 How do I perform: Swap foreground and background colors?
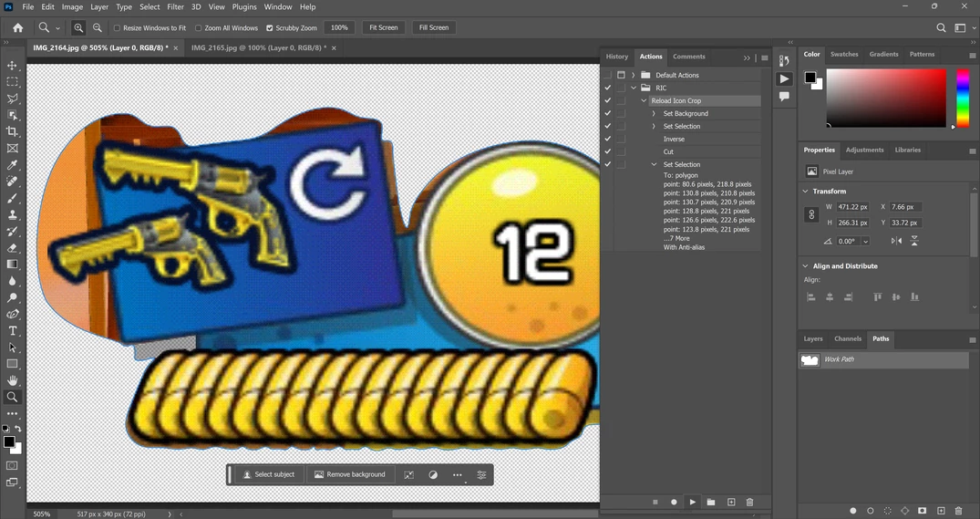[x=18, y=429]
